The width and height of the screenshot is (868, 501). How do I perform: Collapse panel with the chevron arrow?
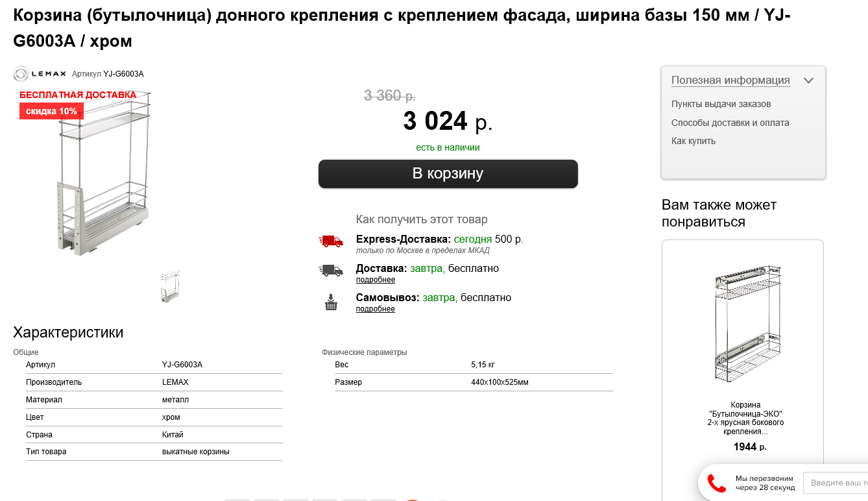pyautogui.click(x=808, y=81)
